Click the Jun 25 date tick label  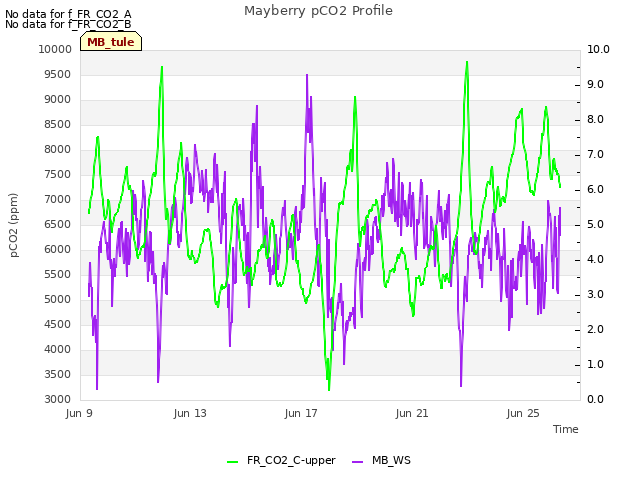tap(523, 413)
